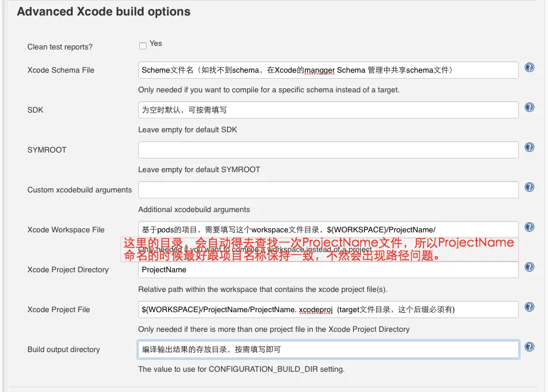Enable the Clean test reports Yes checkbox

(x=142, y=45)
